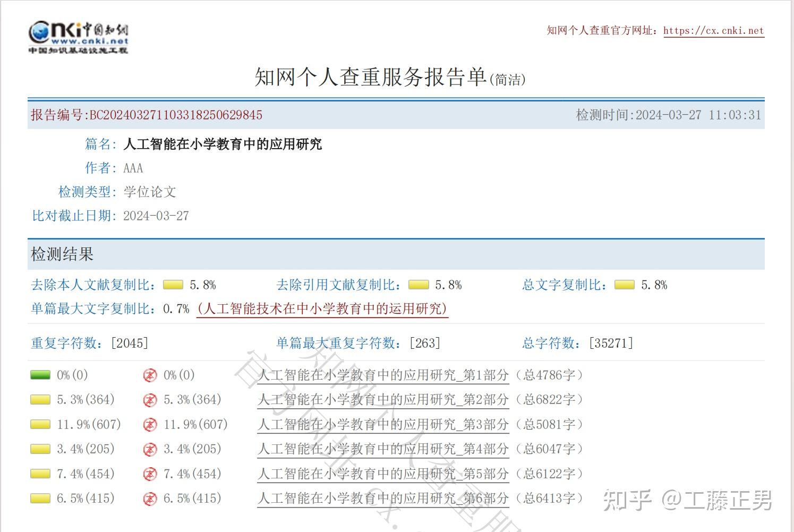Click the word count （总4786字）

click(550, 375)
